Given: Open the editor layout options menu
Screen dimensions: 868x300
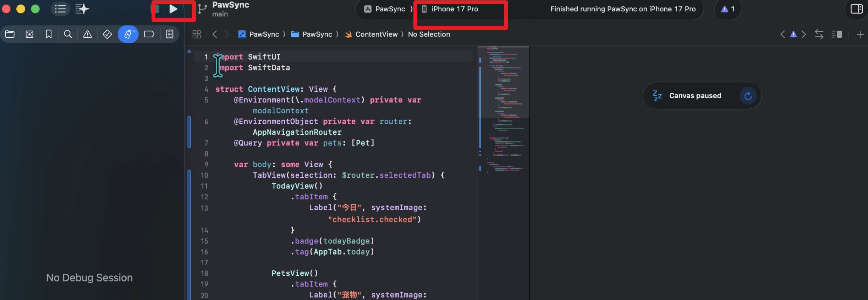Looking at the screenshot, I should point(836,34).
